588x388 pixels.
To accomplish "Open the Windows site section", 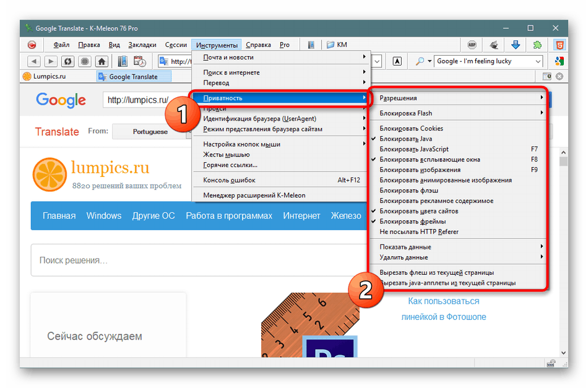I will (104, 216).
